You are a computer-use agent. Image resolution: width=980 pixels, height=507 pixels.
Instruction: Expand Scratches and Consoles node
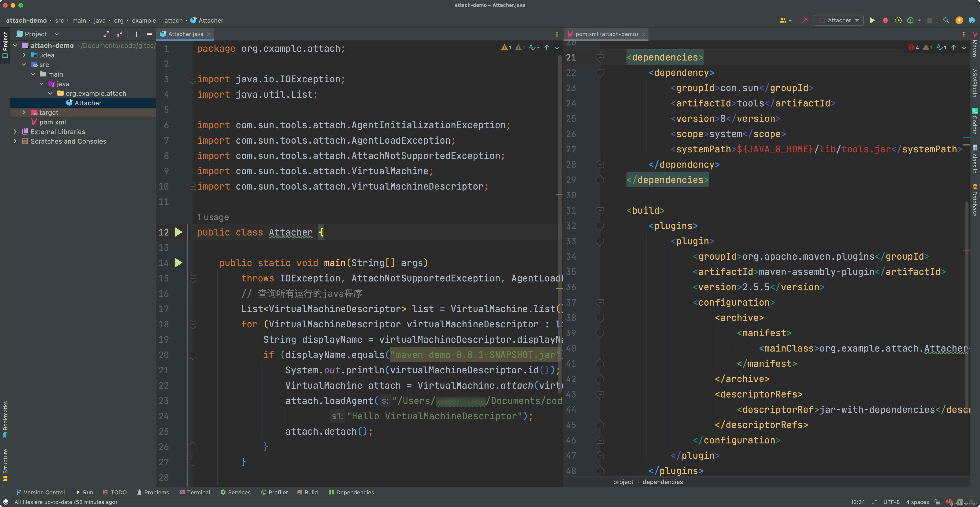[x=15, y=141]
